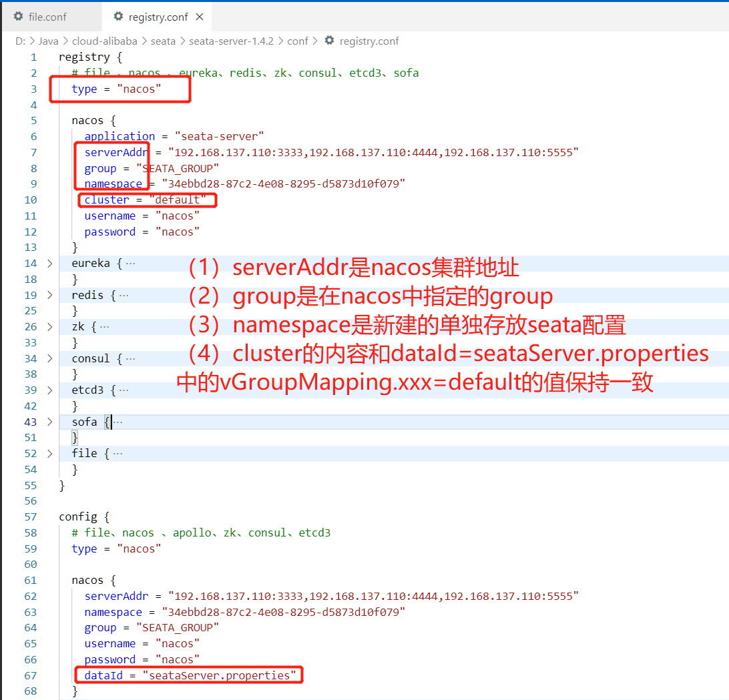Click cluster = "default" on line 10

[x=145, y=200]
